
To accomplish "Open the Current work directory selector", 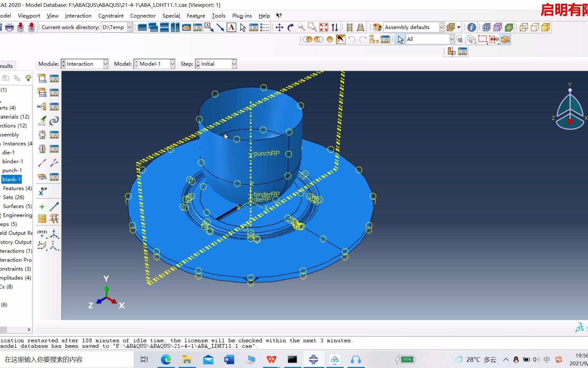I will pos(129,27).
